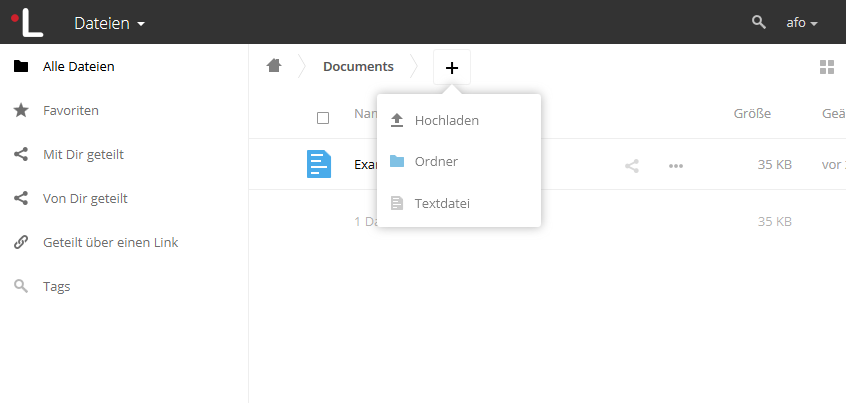The width and height of the screenshot is (846, 403).
Task: Switch to grid view layout
Action: click(826, 67)
